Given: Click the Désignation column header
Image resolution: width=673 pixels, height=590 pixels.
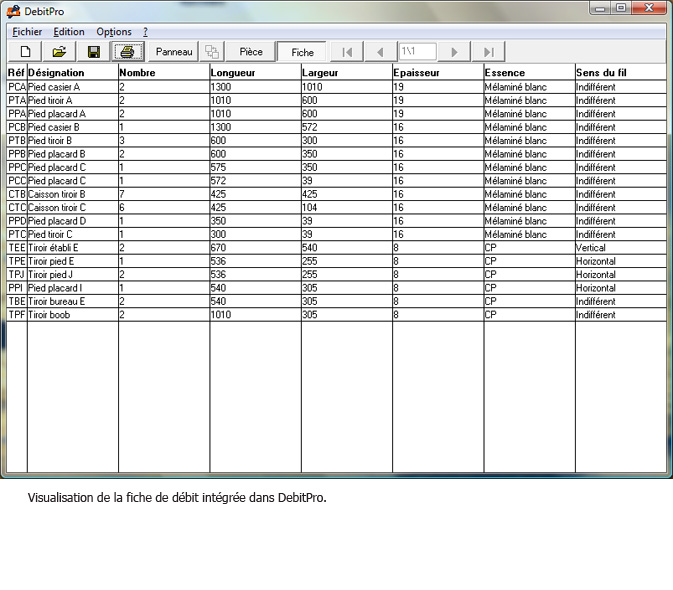Looking at the screenshot, I should click(x=73, y=73).
